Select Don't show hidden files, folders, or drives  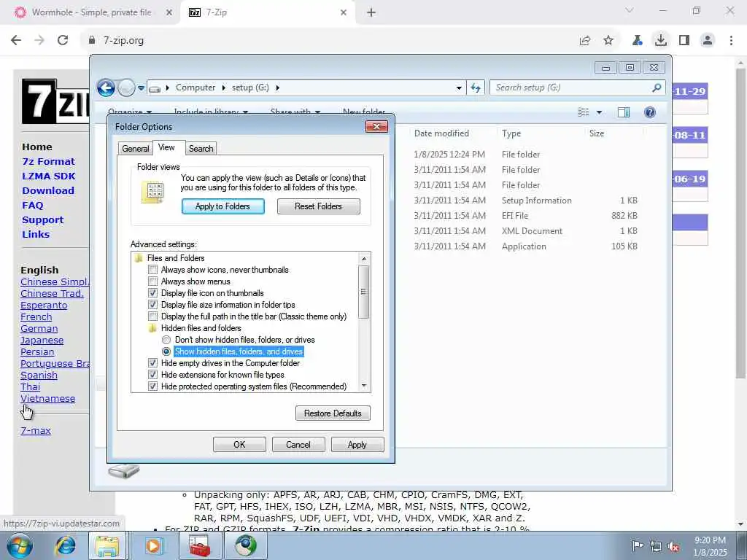pyautogui.click(x=166, y=340)
